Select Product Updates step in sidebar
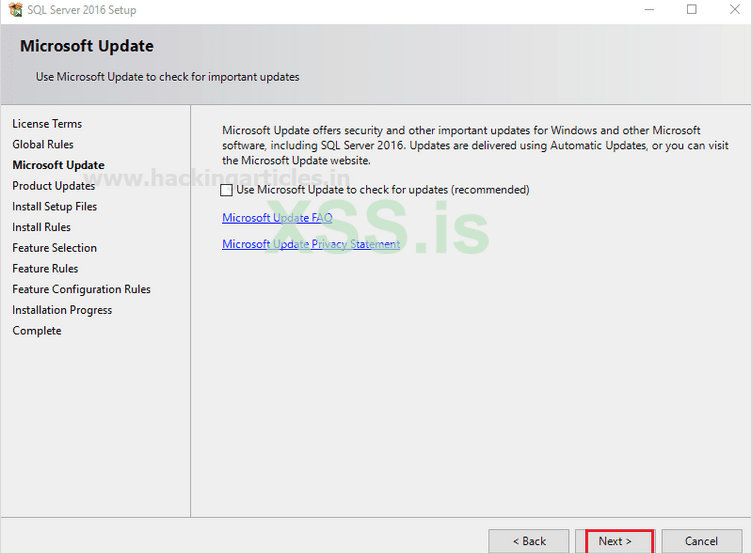 click(54, 186)
